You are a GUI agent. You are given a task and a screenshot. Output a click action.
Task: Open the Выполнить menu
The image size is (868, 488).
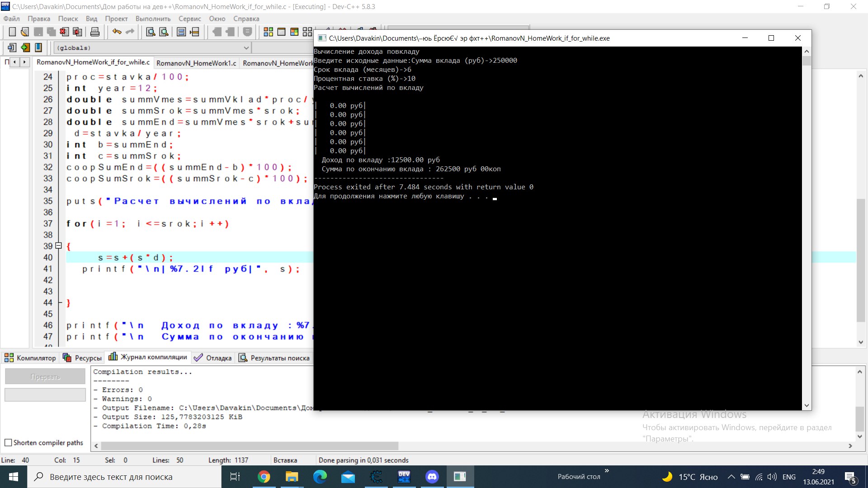[153, 19]
